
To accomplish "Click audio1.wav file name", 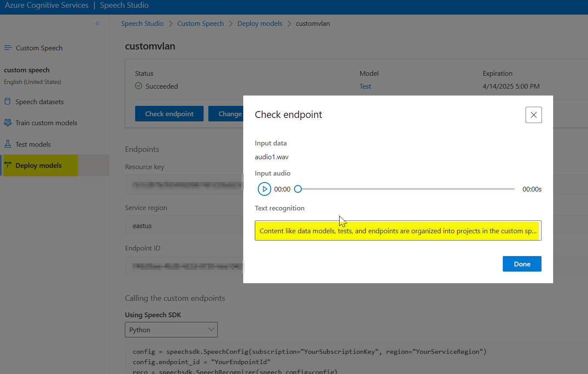I will pyautogui.click(x=272, y=157).
